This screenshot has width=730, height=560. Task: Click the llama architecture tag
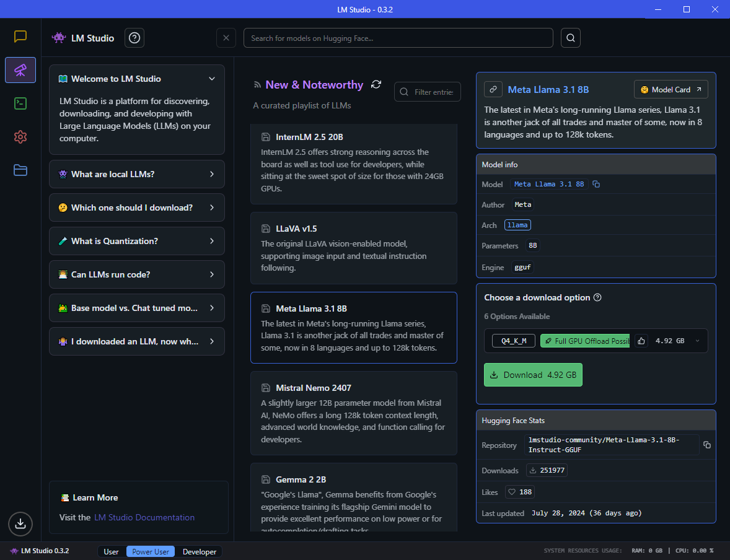[517, 225]
